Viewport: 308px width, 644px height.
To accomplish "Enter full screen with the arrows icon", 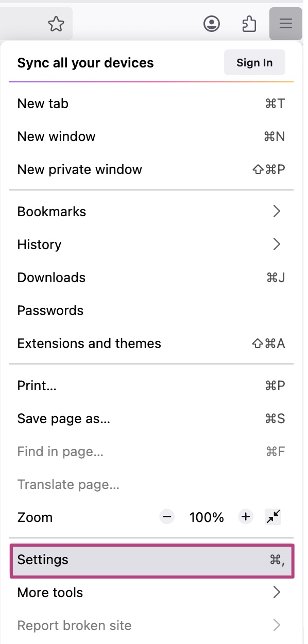I will (x=273, y=517).
